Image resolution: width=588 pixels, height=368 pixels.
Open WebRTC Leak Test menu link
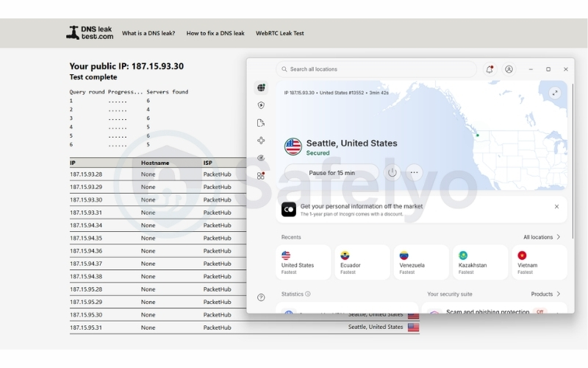(x=280, y=33)
